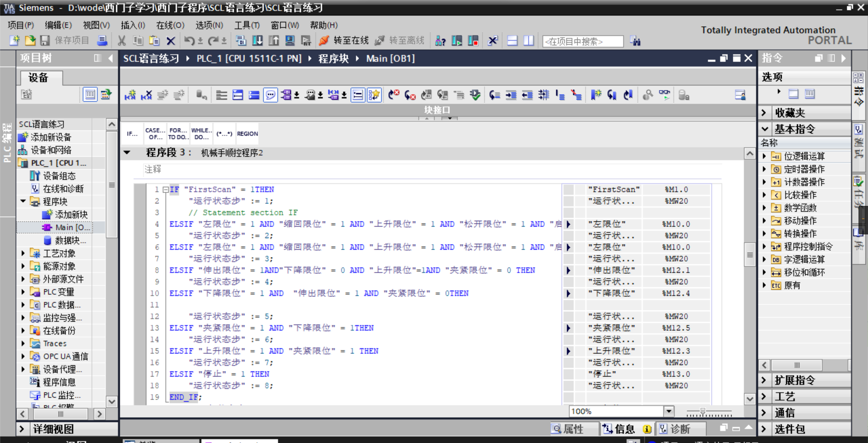The height and width of the screenshot is (443, 868).
Task: Open the 在线(O) menu
Action: tap(170, 25)
